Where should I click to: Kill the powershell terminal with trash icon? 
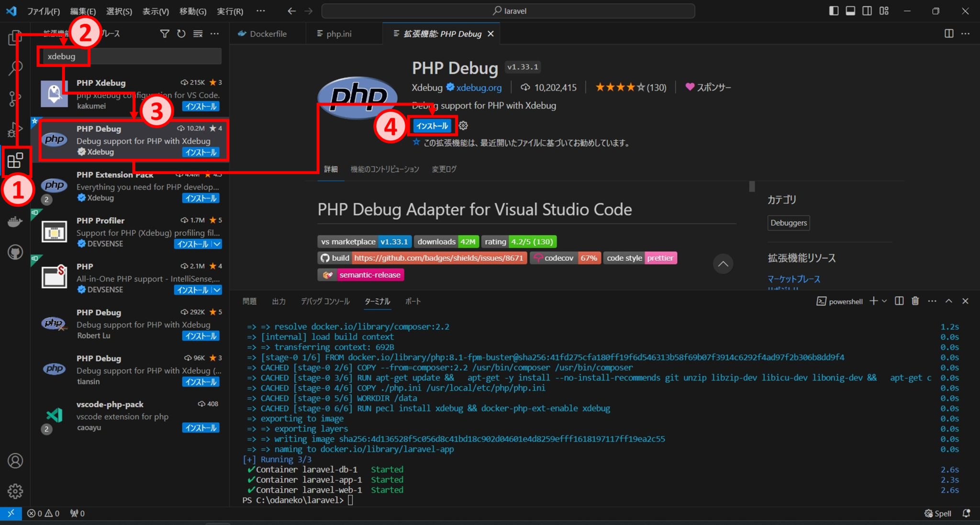915,301
